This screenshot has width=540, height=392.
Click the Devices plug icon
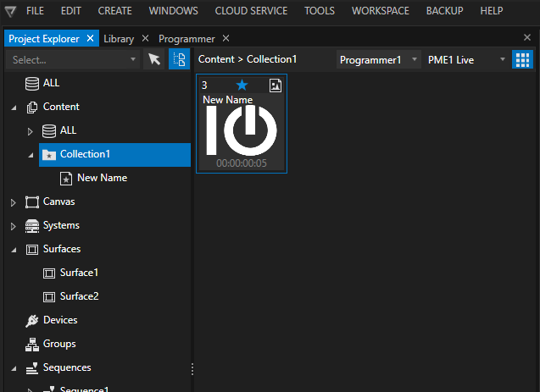[31, 321]
